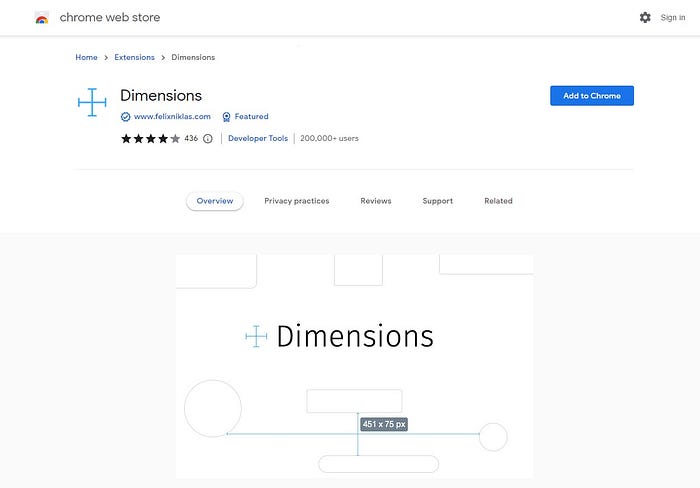Open settings via the gear icon
Viewport: 700px width, 488px height.
(x=645, y=17)
